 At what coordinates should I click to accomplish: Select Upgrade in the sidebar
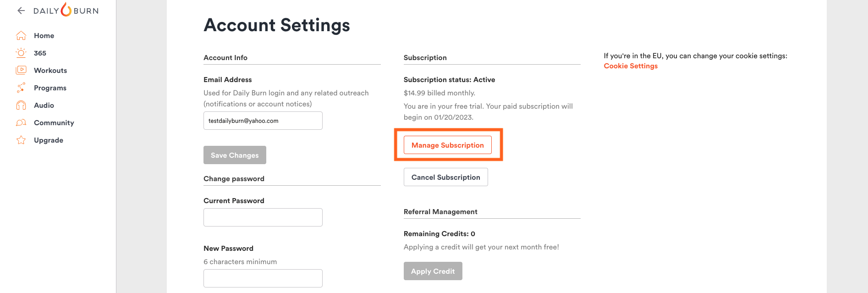pos(49,140)
